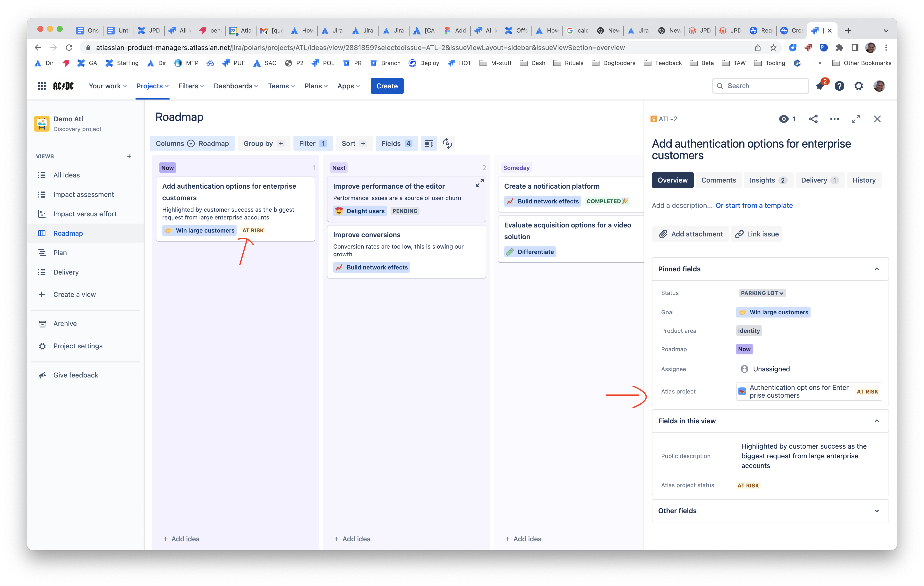Image resolution: width=924 pixels, height=586 pixels.
Task: Open Jira settings gear icon
Action: (x=859, y=86)
